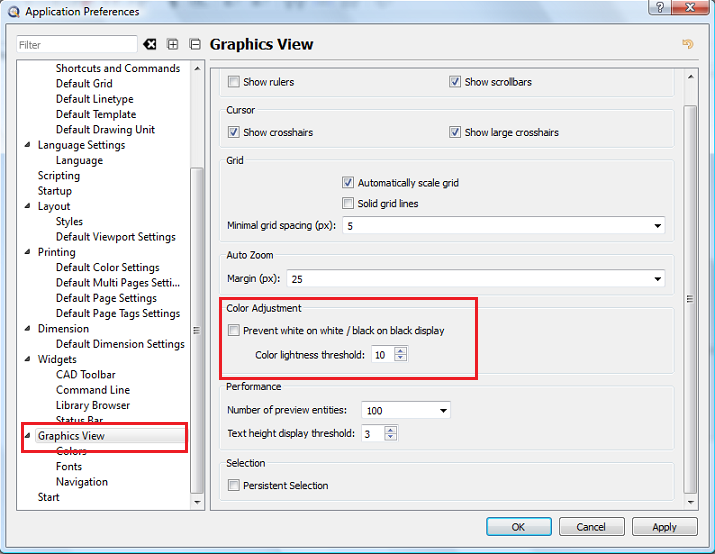Image resolution: width=715 pixels, height=554 pixels.
Task: Click the Application Preferences title bar icon
Action: coord(12,12)
